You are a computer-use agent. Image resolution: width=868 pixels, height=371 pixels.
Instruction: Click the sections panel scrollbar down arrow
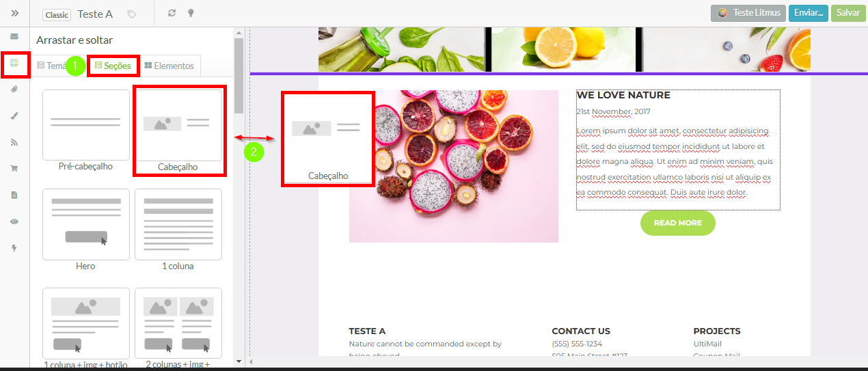pyautogui.click(x=239, y=361)
